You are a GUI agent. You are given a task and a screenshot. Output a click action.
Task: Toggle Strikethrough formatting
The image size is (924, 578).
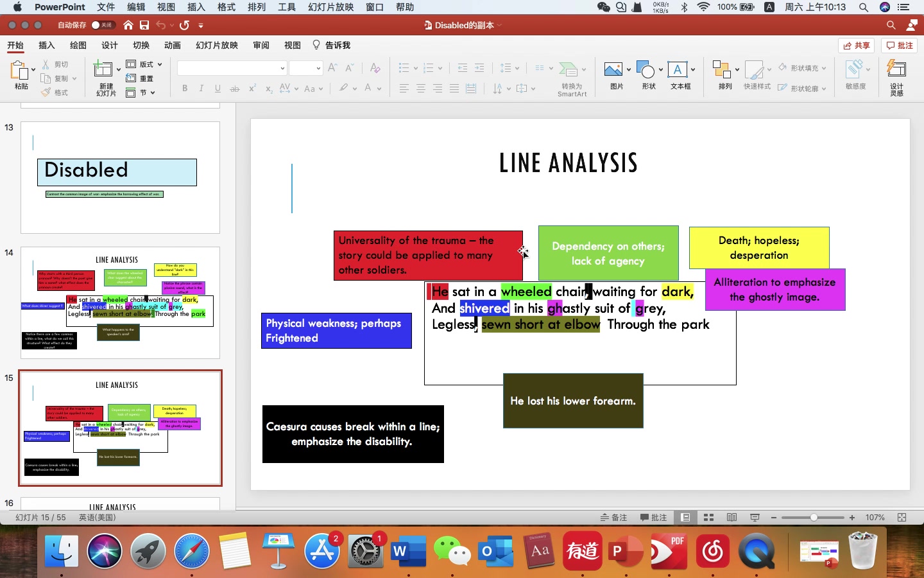(235, 88)
